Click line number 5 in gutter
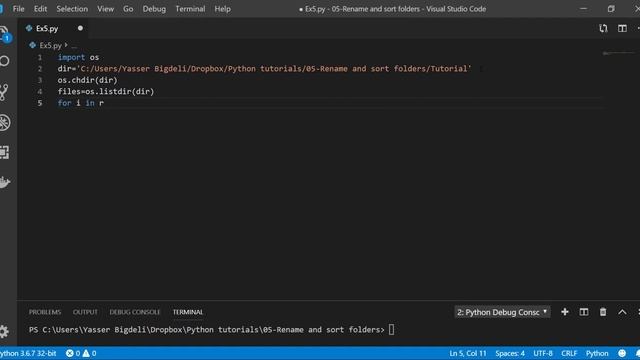Viewport: 640px width, 360px height. coord(40,103)
